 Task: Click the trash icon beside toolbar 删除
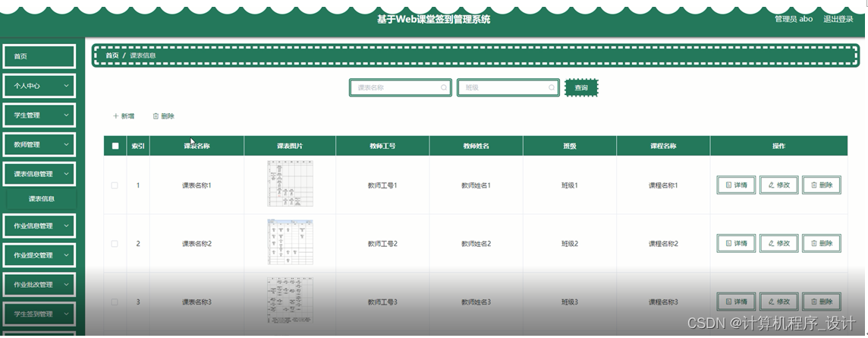tap(156, 116)
